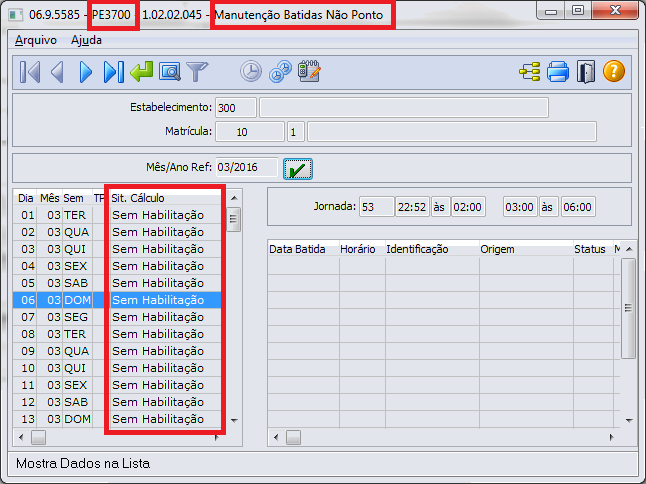Screen dimensions: 646x484
Task: Click day list vertical scrollbar thumb
Action: 234,220
